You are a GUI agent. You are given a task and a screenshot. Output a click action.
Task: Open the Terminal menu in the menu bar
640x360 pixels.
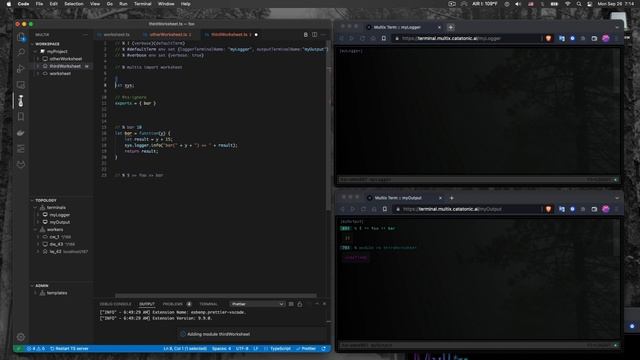(x=142, y=4)
